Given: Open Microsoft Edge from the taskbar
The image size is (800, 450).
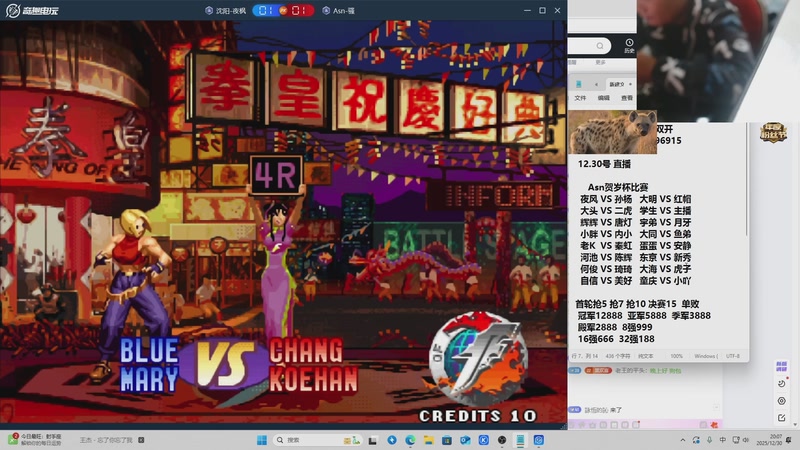Looking at the screenshot, I should (x=410, y=440).
